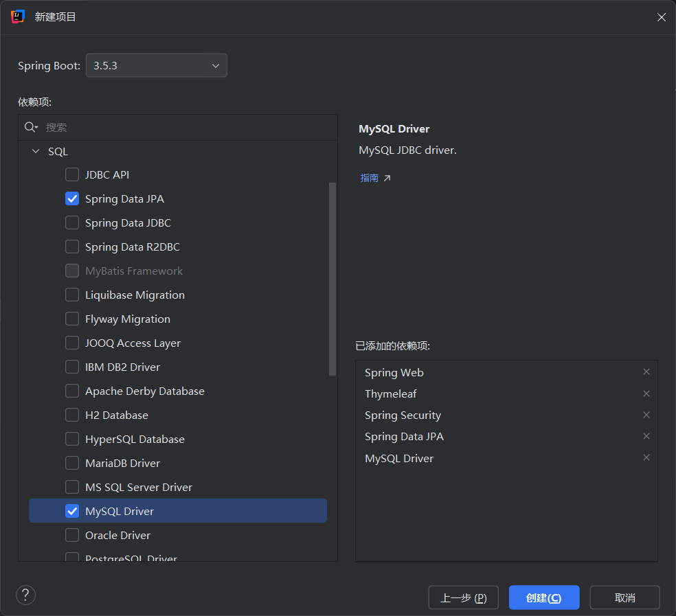Viewport: 676px width, 616px height.
Task: Check the Apache Derby Database checkbox
Action: [x=72, y=391]
